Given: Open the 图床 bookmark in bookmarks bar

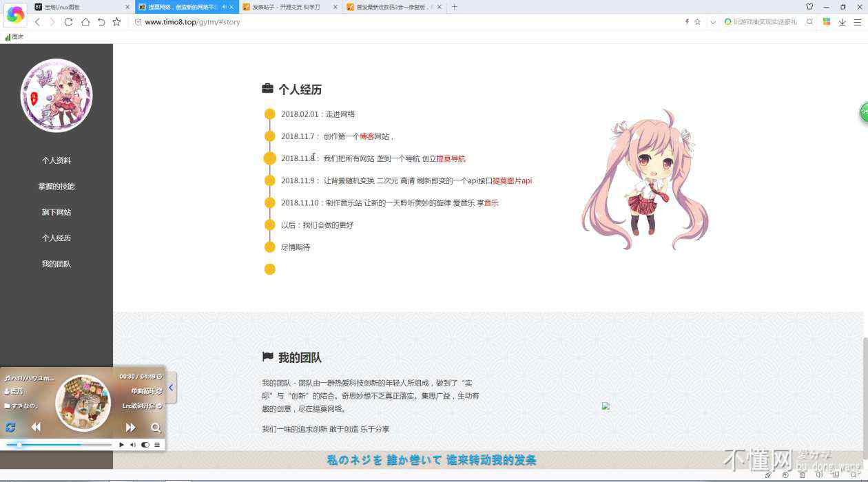Looking at the screenshot, I should (14, 36).
